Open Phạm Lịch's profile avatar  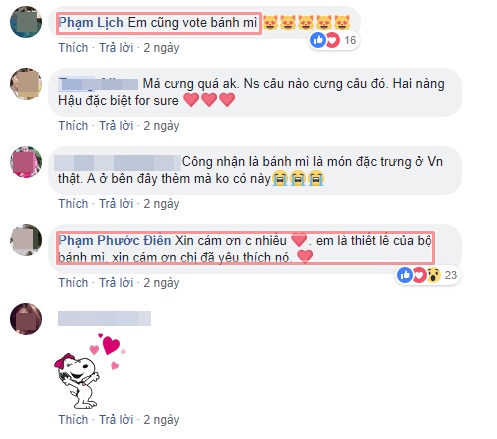[x=26, y=22]
